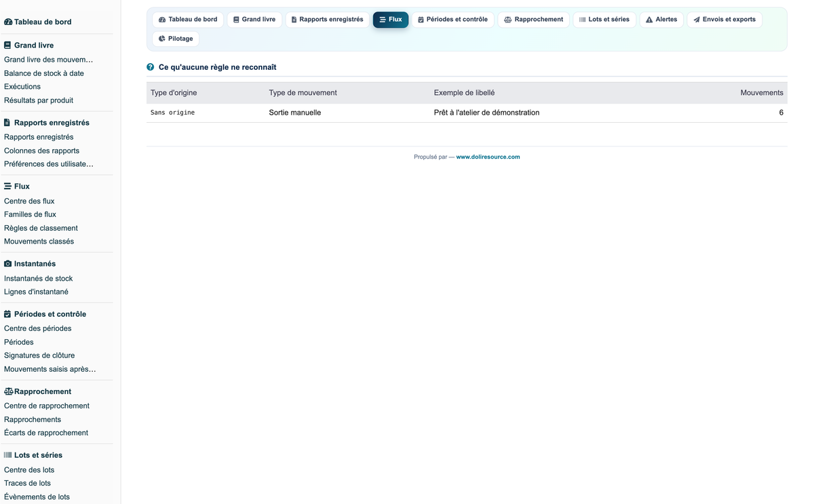Open Colonnes des rapports

click(41, 151)
